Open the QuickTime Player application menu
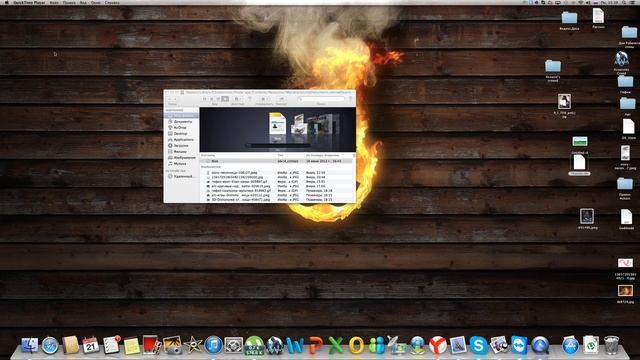640x360 pixels. [29, 2]
